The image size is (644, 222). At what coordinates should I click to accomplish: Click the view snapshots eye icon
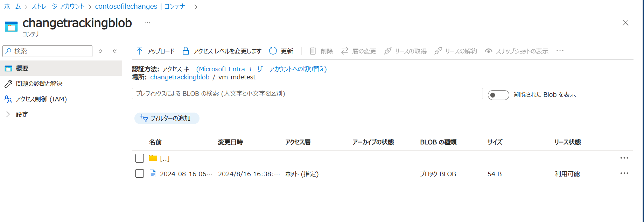489,51
